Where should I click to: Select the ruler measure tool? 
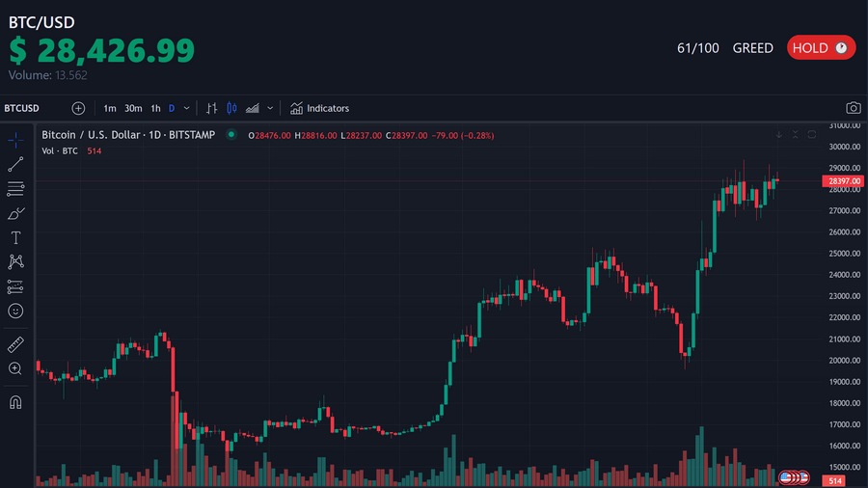click(15, 344)
